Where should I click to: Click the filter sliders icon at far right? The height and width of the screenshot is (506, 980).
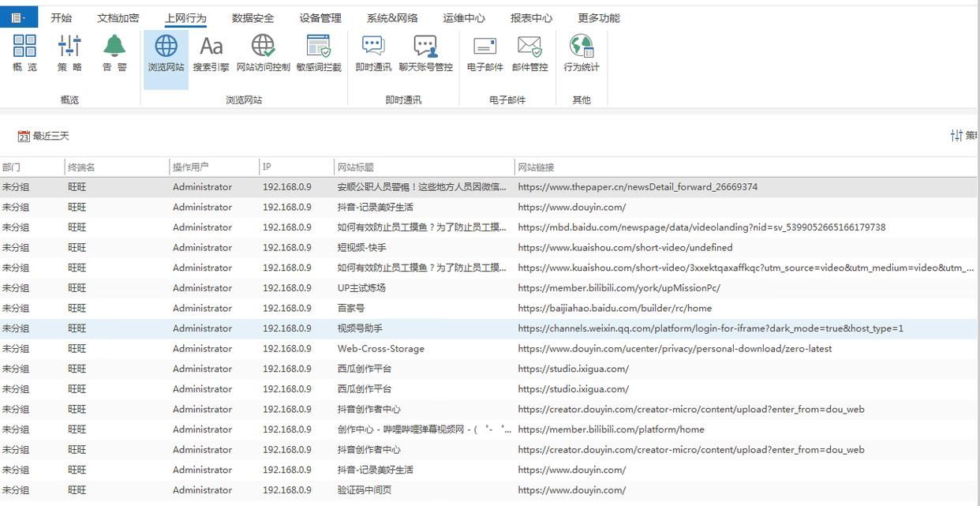pyautogui.click(x=956, y=136)
